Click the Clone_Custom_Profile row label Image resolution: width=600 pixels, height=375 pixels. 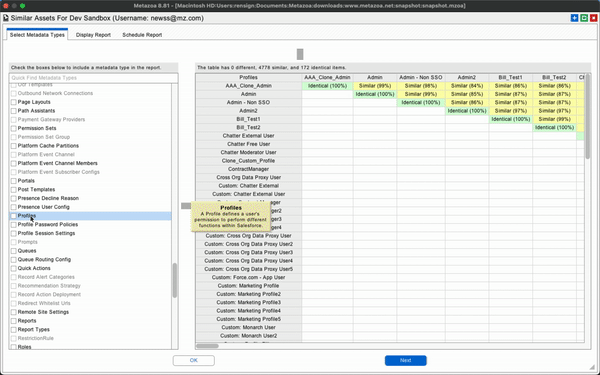pos(248,161)
